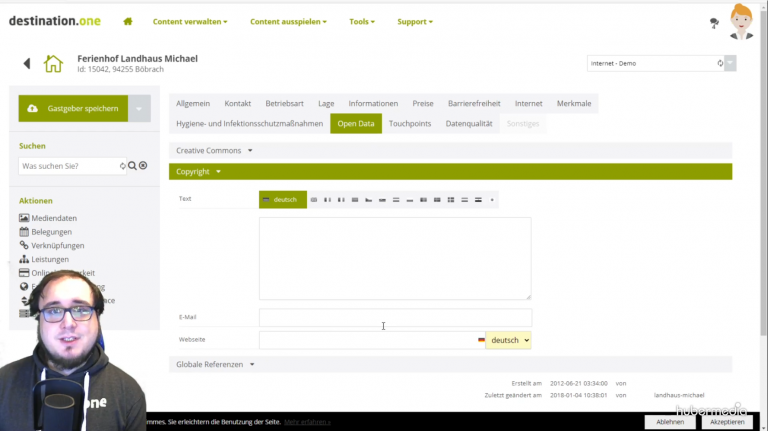The width and height of the screenshot is (768, 431).
Task: Switch to the Datenqualität tab
Action: (469, 123)
